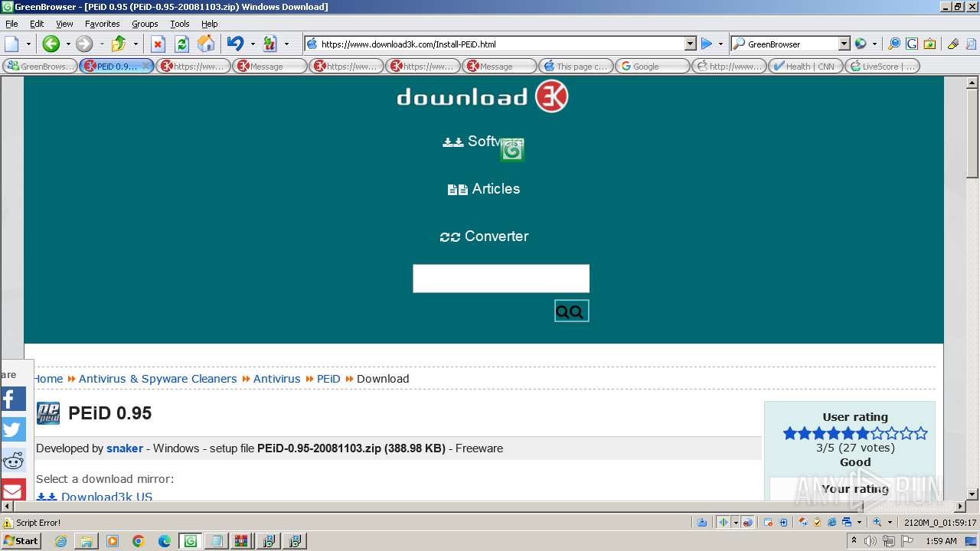Open the Groups menu
980x551 pixels.
point(145,24)
